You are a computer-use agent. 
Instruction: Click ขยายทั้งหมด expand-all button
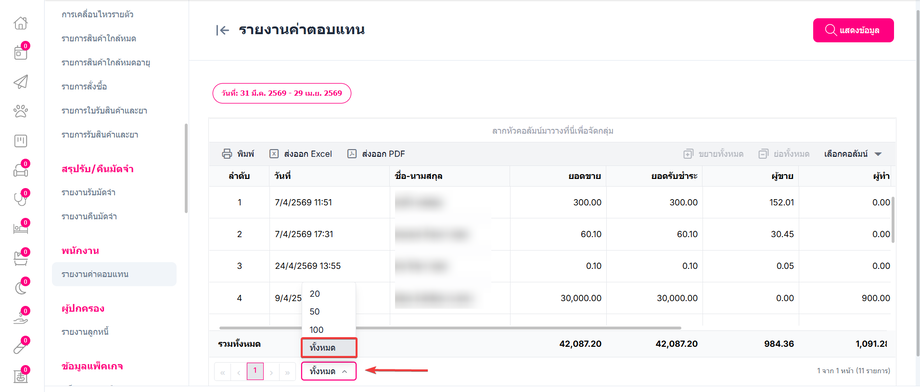pyautogui.click(x=713, y=154)
